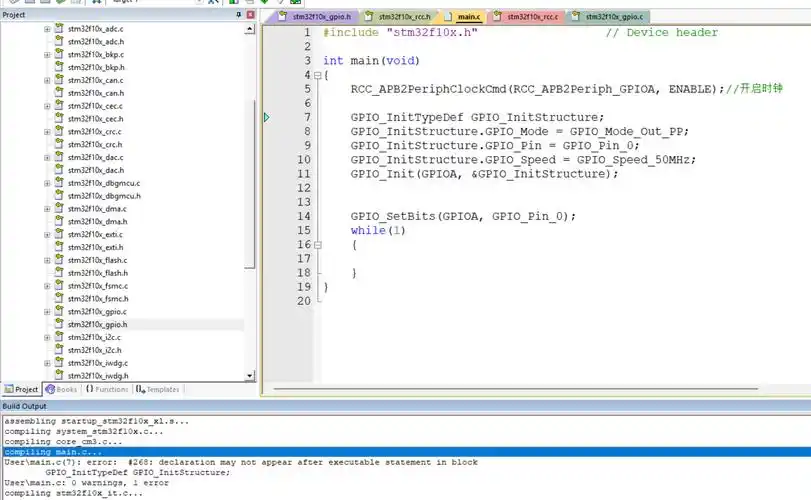This screenshot has width=811, height=500.
Task: Click the '#include "stm32f10x.h"' code line
Action: tap(400, 33)
